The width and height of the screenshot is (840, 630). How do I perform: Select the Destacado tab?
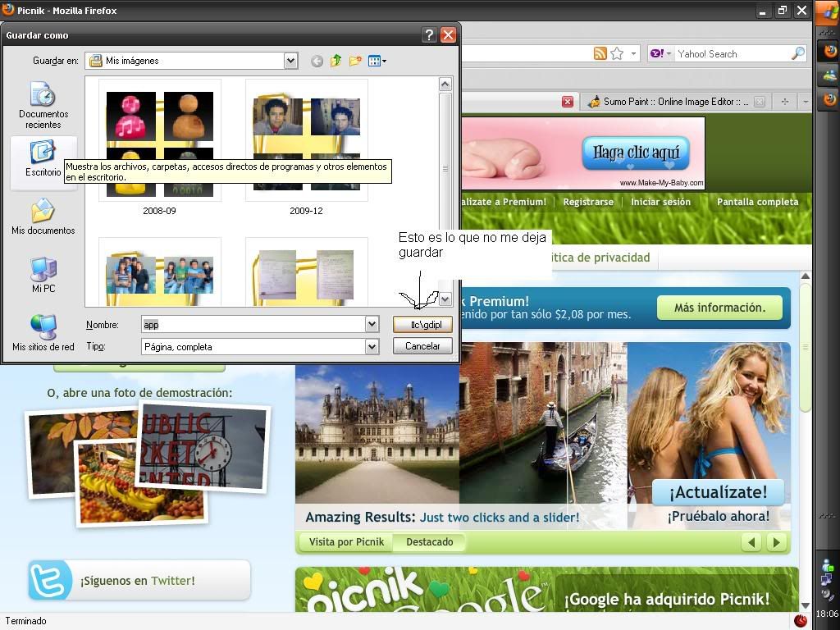[x=429, y=542]
